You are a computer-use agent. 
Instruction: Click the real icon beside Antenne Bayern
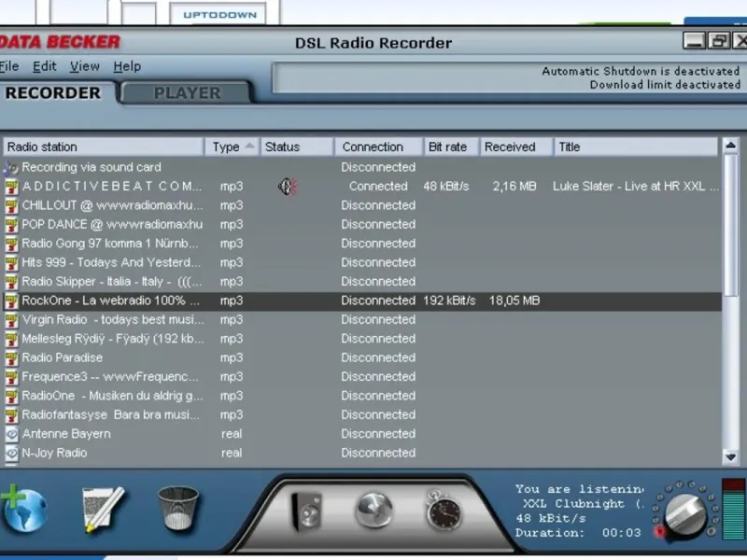[11, 434]
